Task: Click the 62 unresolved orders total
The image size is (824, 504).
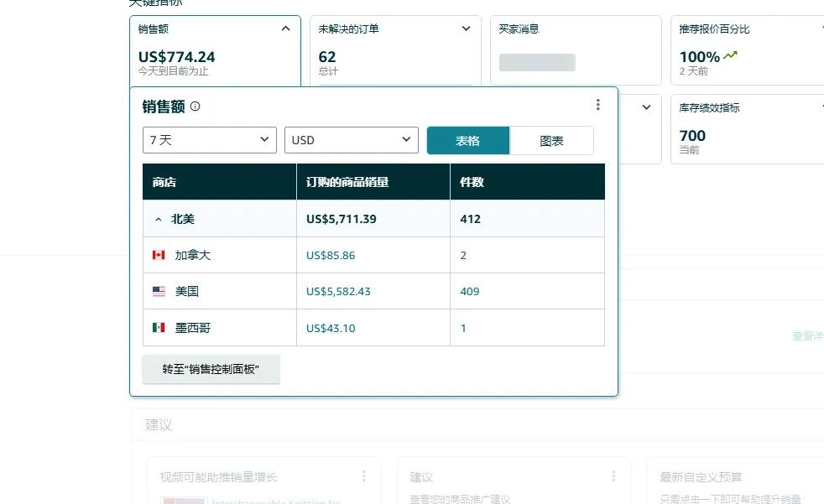Action: point(327,57)
